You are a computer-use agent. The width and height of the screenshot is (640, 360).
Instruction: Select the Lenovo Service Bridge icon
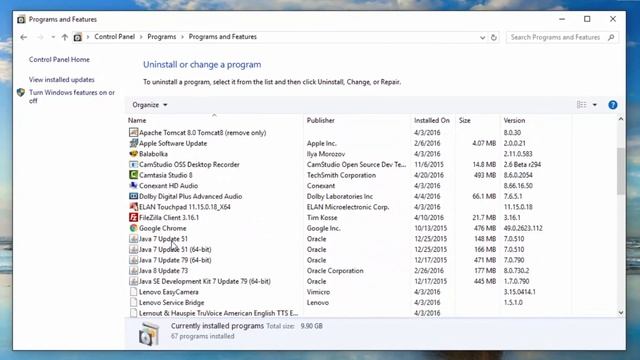click(133, 302)
